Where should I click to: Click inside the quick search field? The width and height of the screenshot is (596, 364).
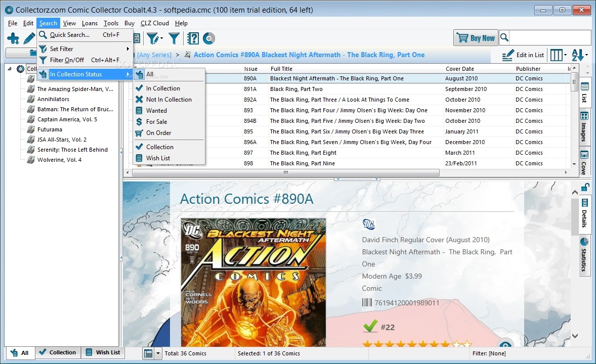pos(549,37)
